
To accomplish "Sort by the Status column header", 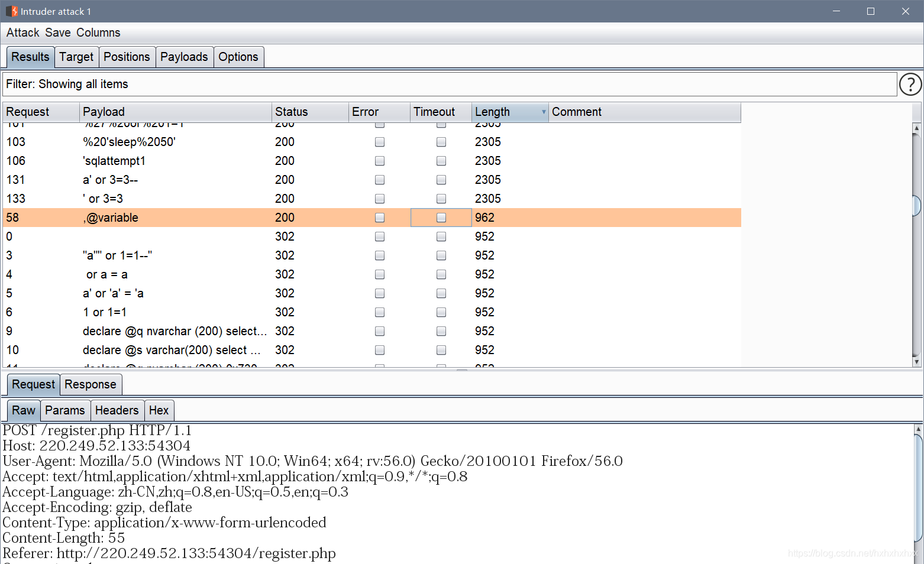I will 310,112.
